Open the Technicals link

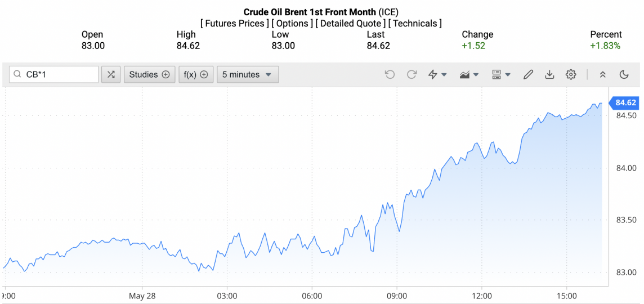click(415, 24)
